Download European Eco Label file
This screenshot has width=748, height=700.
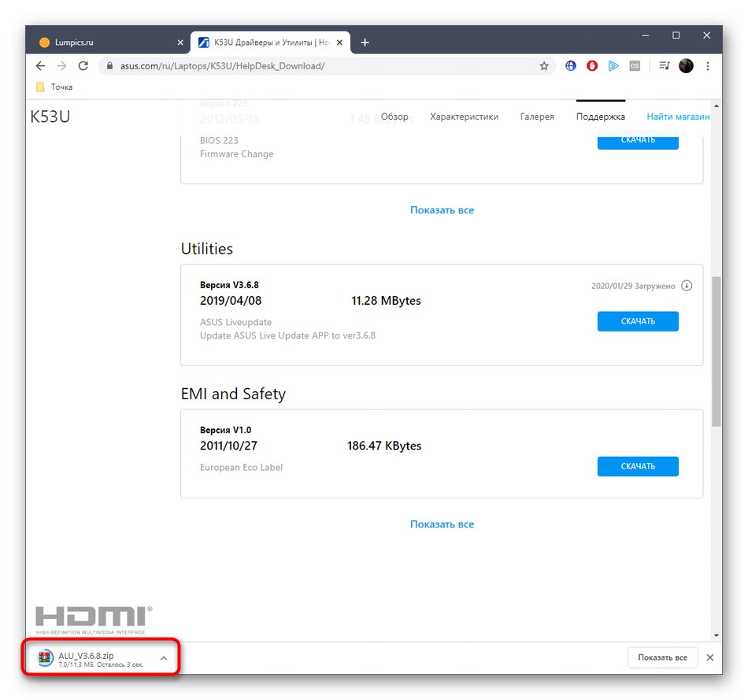pos(638,466)
